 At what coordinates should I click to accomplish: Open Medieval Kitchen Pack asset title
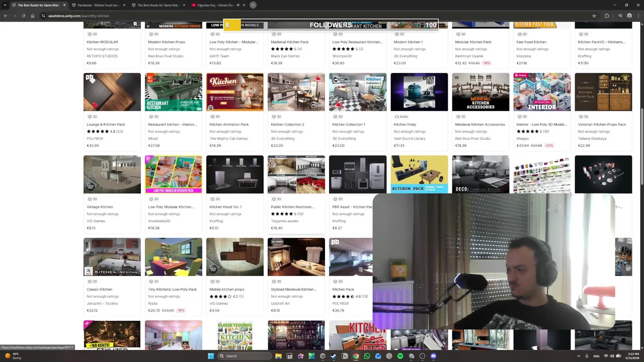289,42
